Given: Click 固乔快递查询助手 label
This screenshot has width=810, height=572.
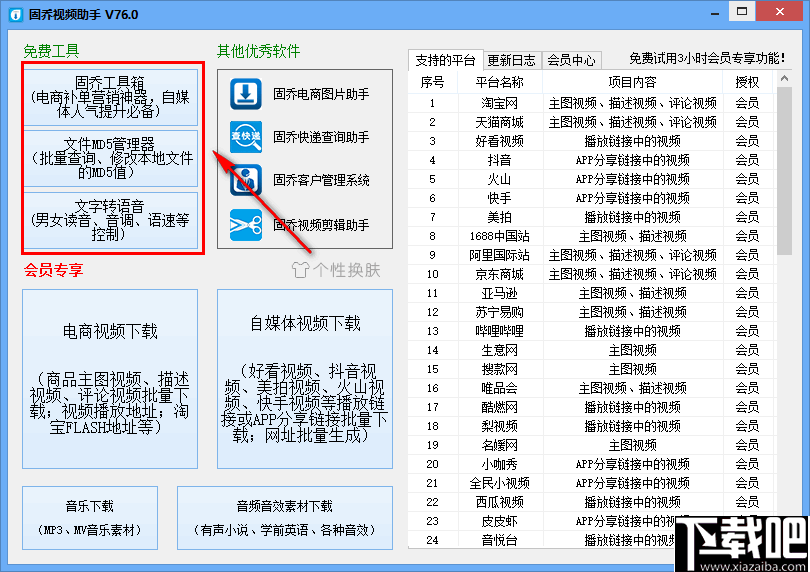Looking at the screenshot, I should pyautogui.click(x=321, y=137).
